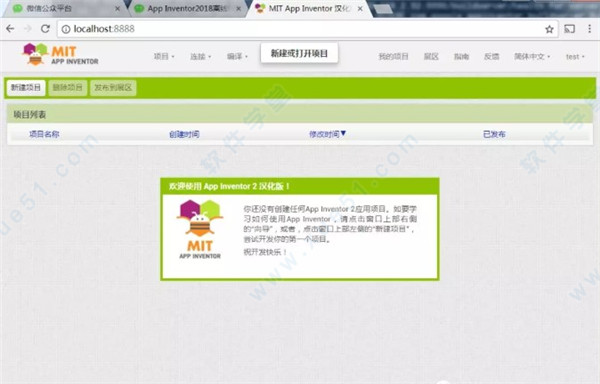600x384 pixels.
Task: Sort projects by 已发布 column
Action: (494, 134)
